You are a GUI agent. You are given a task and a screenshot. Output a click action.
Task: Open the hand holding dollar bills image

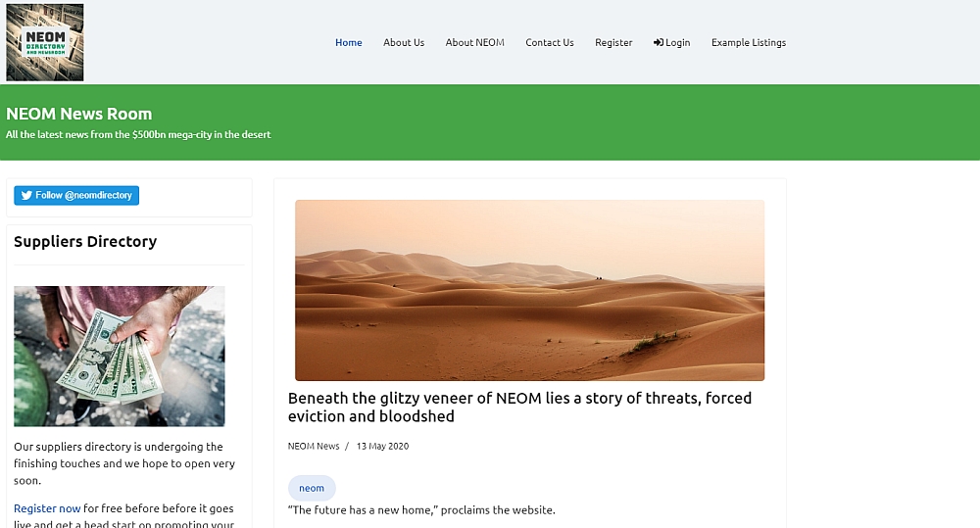click(x=120, y=357)
